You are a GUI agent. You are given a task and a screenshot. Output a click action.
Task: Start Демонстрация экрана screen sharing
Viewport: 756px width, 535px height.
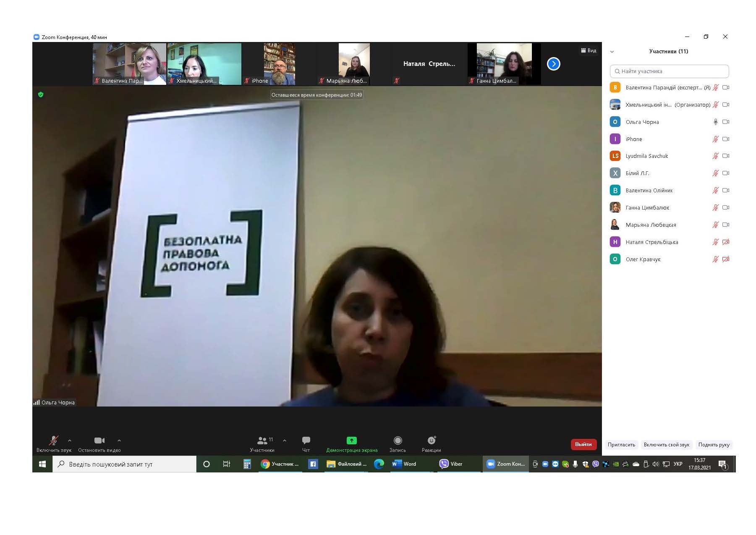pos(352,444)
